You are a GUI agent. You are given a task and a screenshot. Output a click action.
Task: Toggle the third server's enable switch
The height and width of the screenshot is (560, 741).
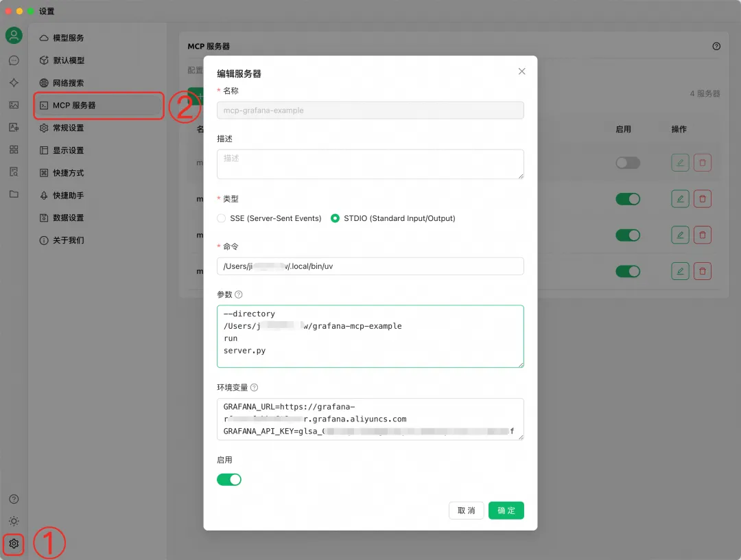click(628, 235)
